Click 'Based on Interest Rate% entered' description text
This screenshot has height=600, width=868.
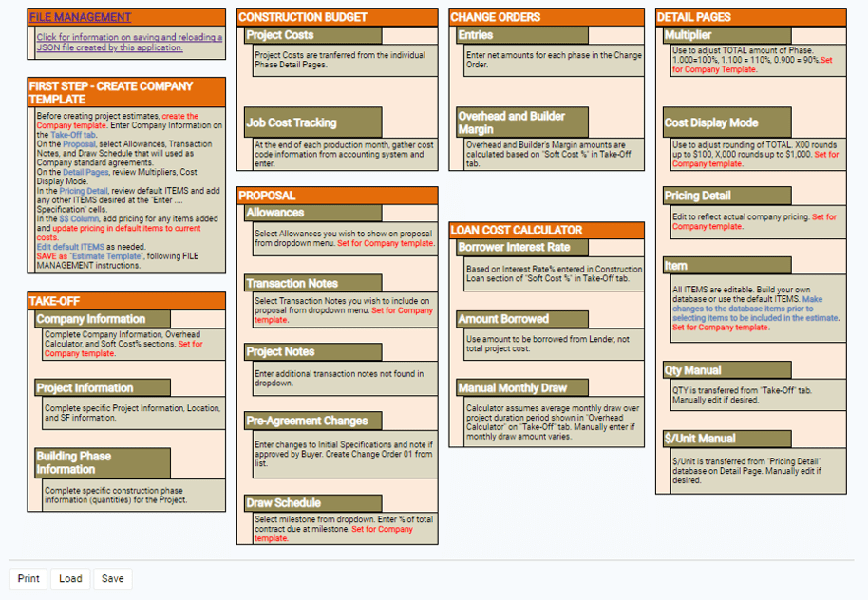click(554, 273)
